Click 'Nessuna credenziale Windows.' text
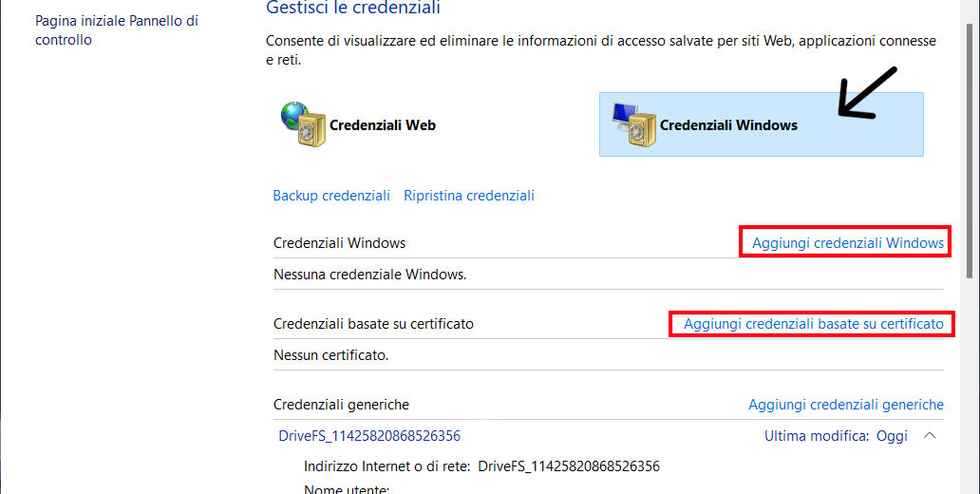Image resolution: width=980 pixels, height=494 pixels. tap(370, 274)
